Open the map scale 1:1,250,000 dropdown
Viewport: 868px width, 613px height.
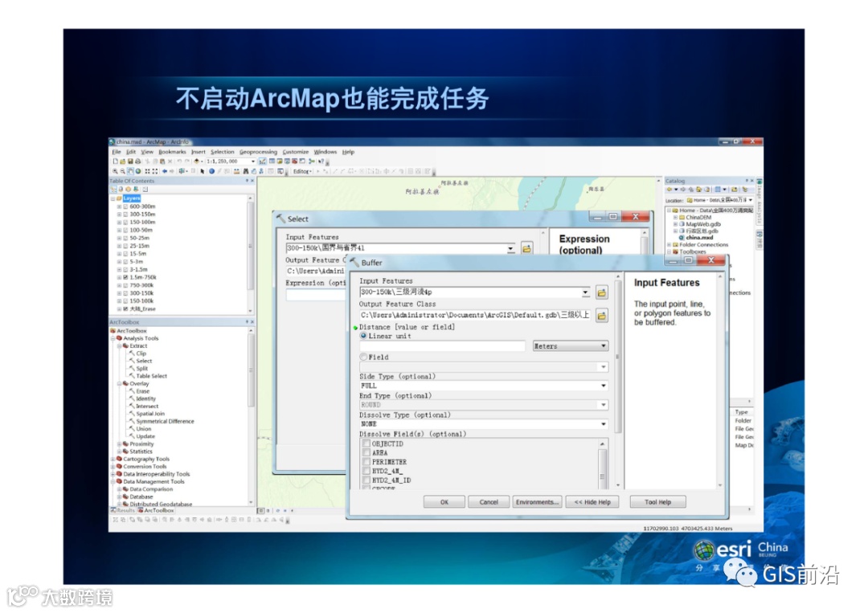click(x=253, y=161)
